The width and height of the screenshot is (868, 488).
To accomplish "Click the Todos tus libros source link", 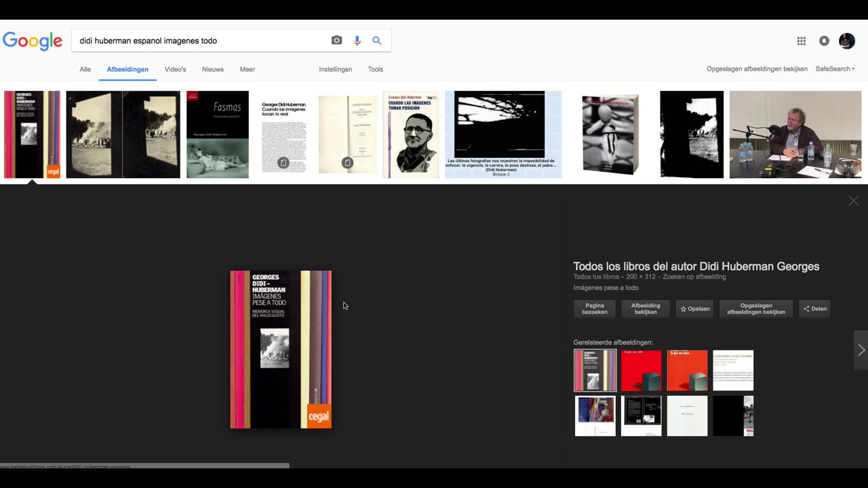I will point(596,277).
